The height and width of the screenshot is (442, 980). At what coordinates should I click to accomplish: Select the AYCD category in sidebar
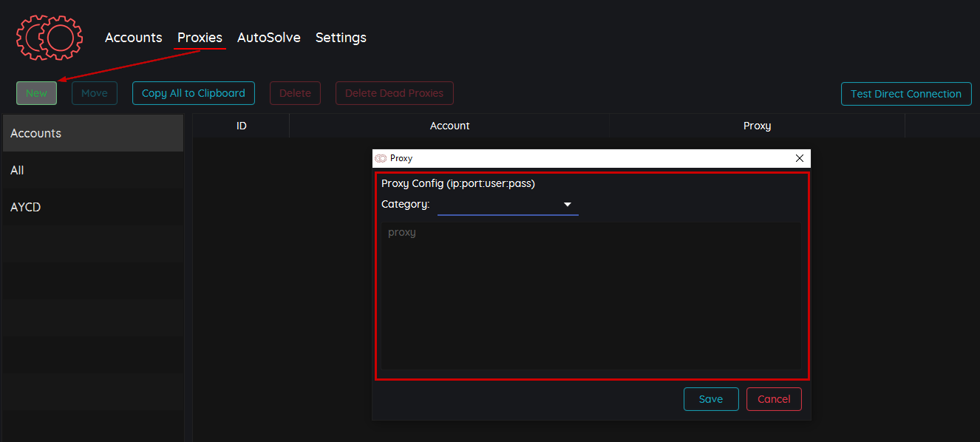(92, 207)
